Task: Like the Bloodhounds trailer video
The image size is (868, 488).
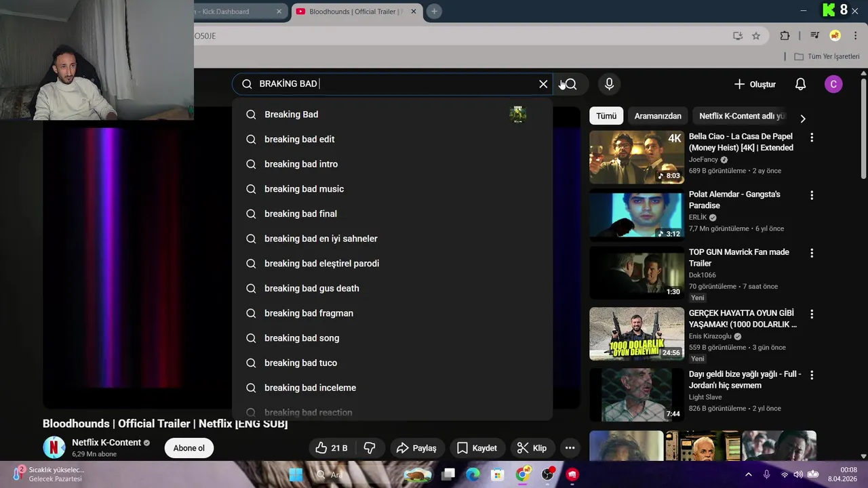Action: (332, 448)
